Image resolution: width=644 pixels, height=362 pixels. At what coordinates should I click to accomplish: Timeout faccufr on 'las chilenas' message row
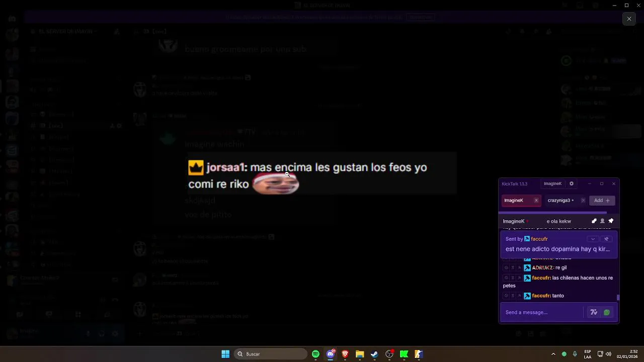[513, 278]
